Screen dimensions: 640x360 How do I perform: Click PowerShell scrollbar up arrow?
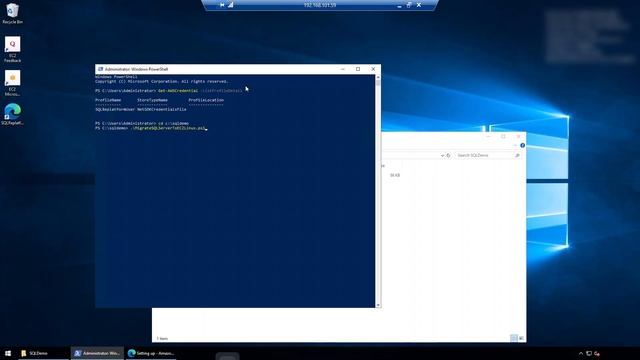click(378, 77)
